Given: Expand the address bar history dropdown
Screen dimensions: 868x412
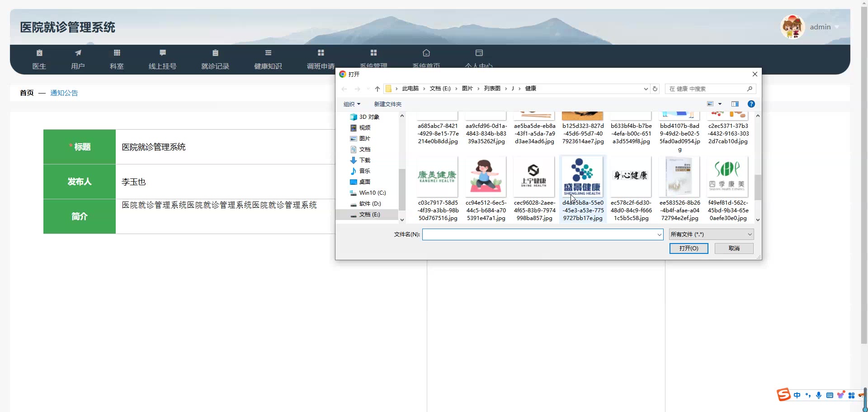Looking at the screenshot, I should coord(646,89).
